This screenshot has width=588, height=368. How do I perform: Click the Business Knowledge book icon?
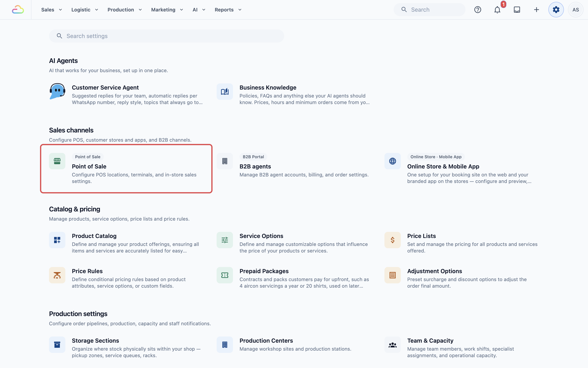pos(225,92)
